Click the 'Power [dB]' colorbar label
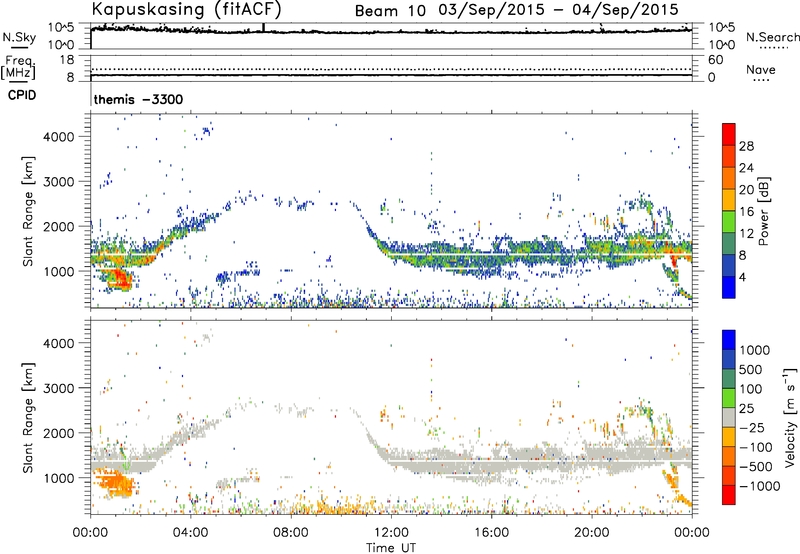Image resolution: width=800 pixels, height=554 pixels. (x=763, y=211)
